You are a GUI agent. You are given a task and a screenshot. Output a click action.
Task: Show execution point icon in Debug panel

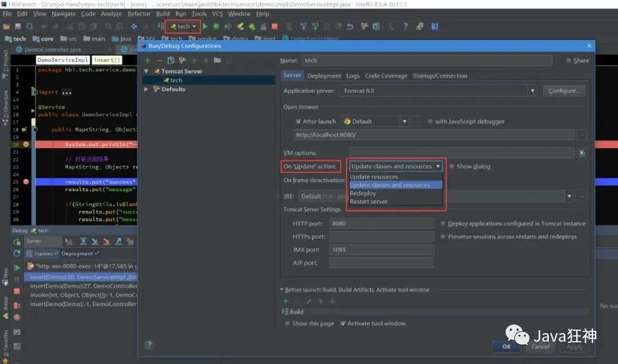pos(69,242)
